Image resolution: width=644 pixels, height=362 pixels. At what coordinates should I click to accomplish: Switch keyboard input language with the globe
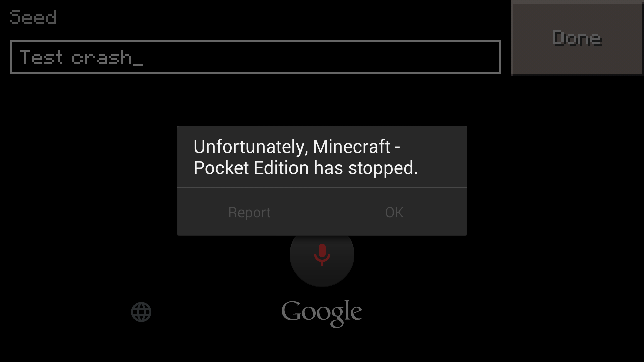(141, 312)
